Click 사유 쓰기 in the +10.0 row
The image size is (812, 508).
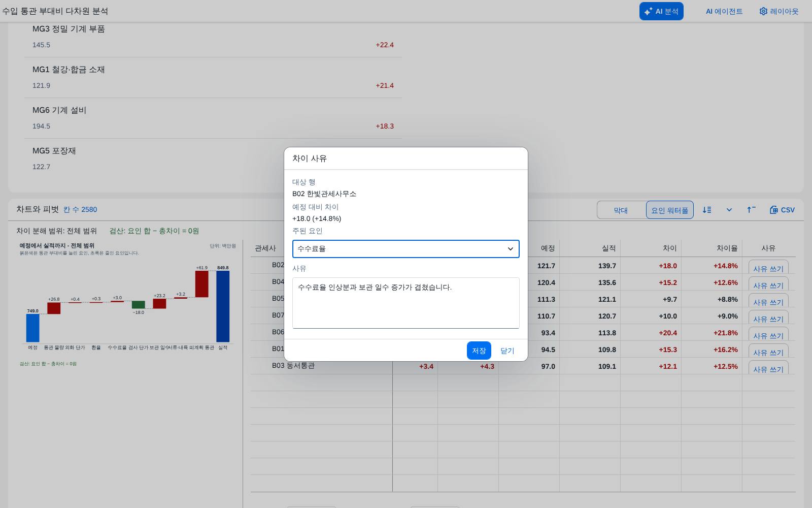pyautogui.click(x=768, y=317)
